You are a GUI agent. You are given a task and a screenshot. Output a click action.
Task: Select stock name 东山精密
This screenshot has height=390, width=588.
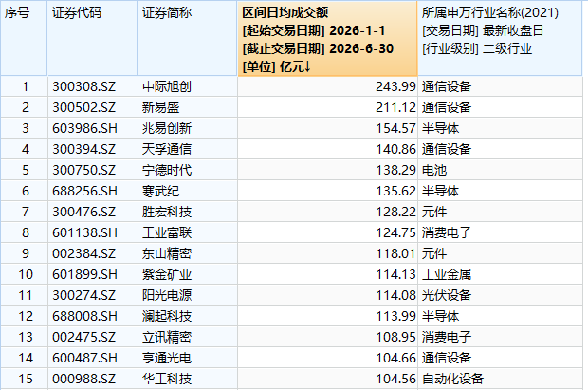tap(167, 253)
